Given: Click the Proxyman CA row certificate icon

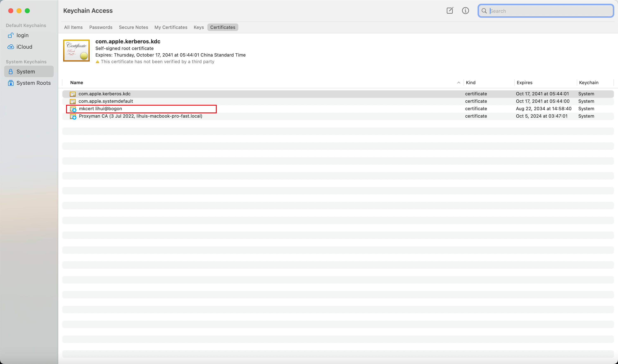Looking at the screenshot, I should tap(73, 117).
